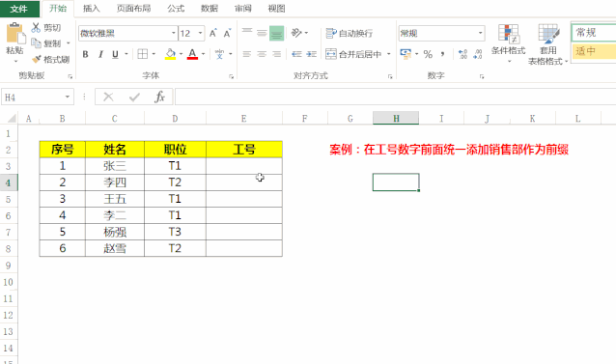Click the formula cancel X icon
Screen dimensions: 616x364
108,97
